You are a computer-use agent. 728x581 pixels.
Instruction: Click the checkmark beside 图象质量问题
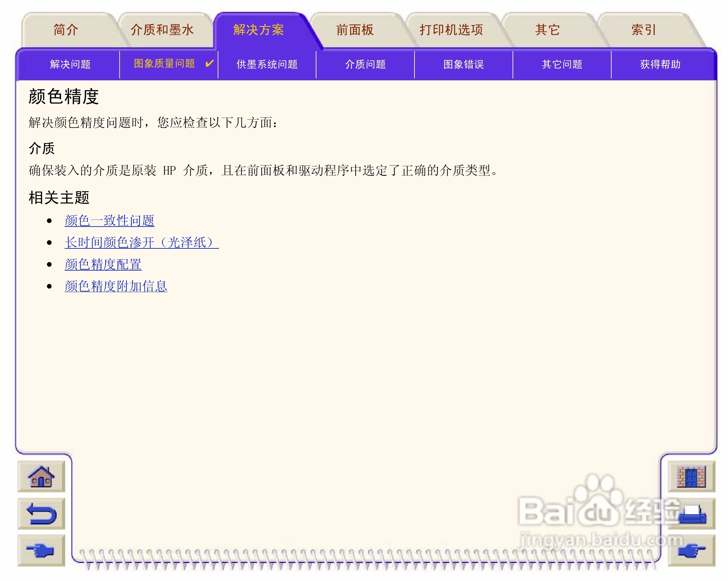click(209, 63)
